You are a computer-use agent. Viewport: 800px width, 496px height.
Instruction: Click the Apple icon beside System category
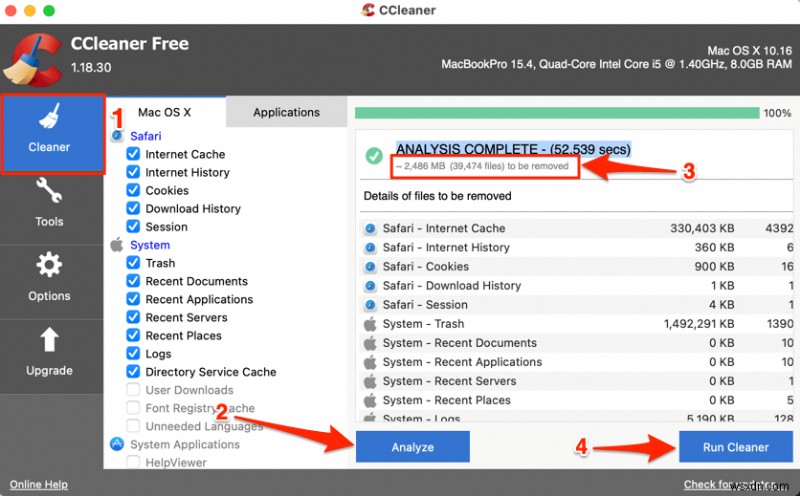[117, 244]
